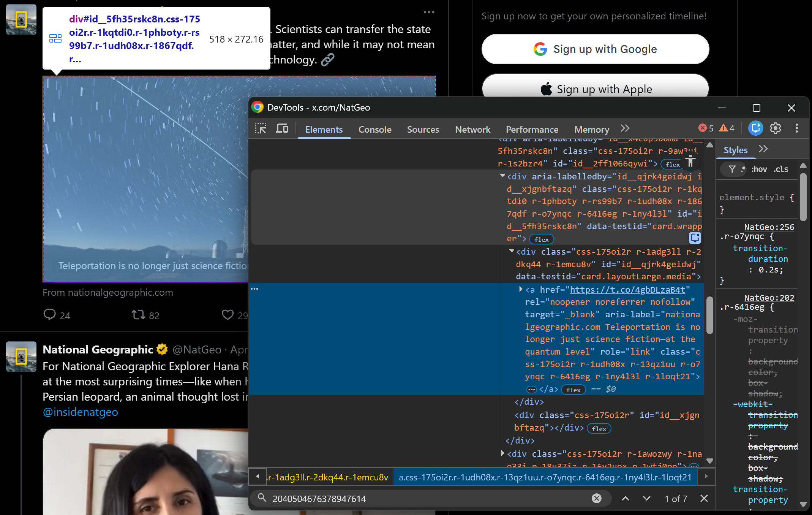Open DevTools settings gear
The width and height of the screenshot is (812, 515).
point(776,128)
